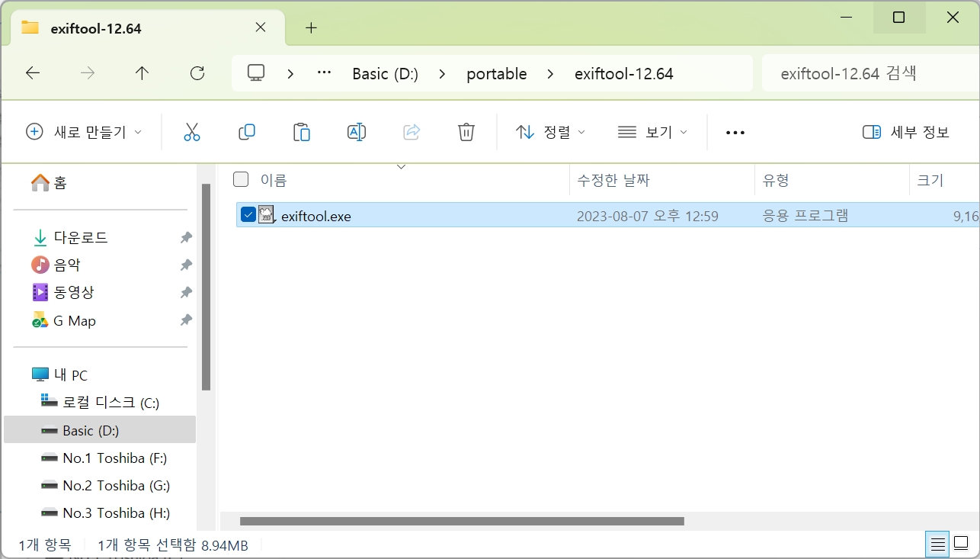
Task: Unpin G Map using its pin icon
Action: tap(186, 320)
